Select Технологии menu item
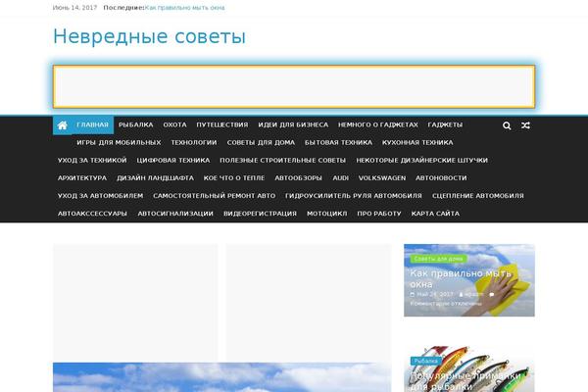 (193, 142)
